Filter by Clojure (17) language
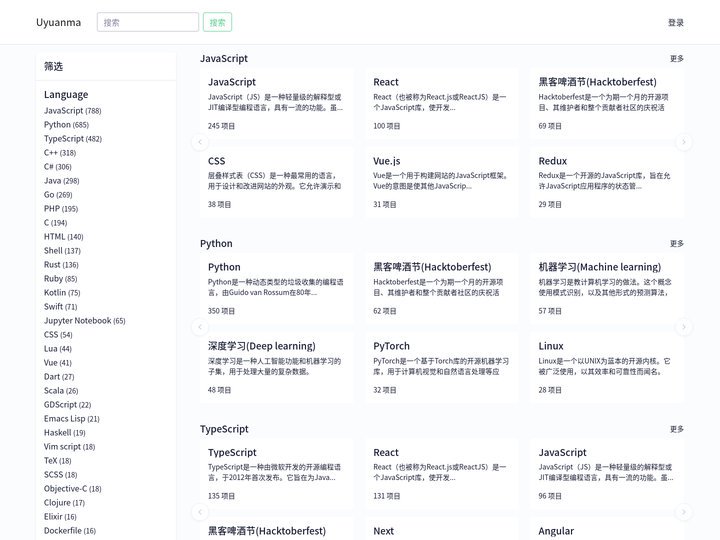Image resolution: width=720 pixels, height=540 pixels. [64, 503]
